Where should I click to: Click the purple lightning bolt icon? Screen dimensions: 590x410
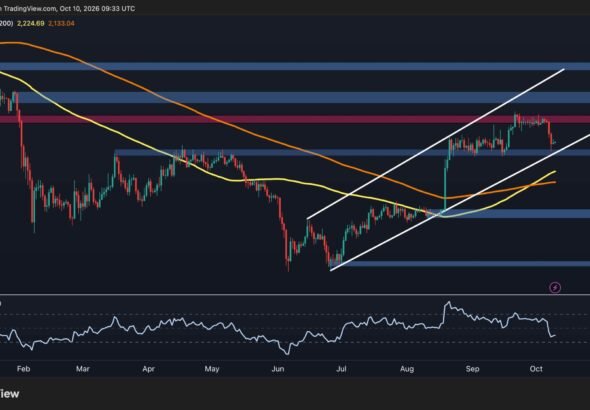point(555,288)
